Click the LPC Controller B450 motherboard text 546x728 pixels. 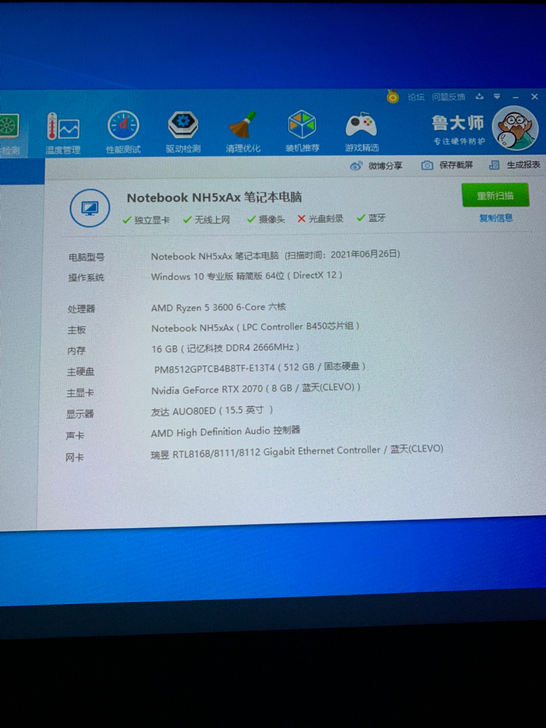point(255,327)
